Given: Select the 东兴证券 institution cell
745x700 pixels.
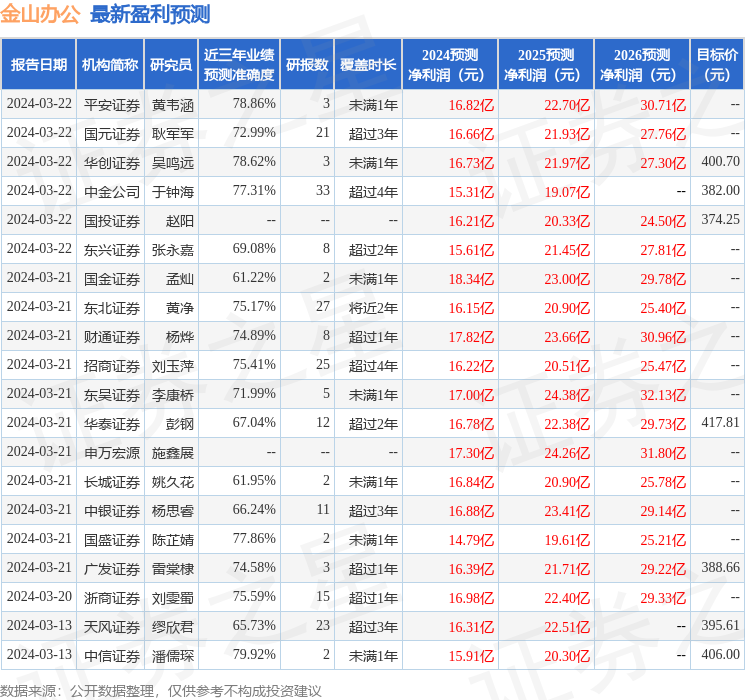Looking at the screenshot, I should click(112, 249).
